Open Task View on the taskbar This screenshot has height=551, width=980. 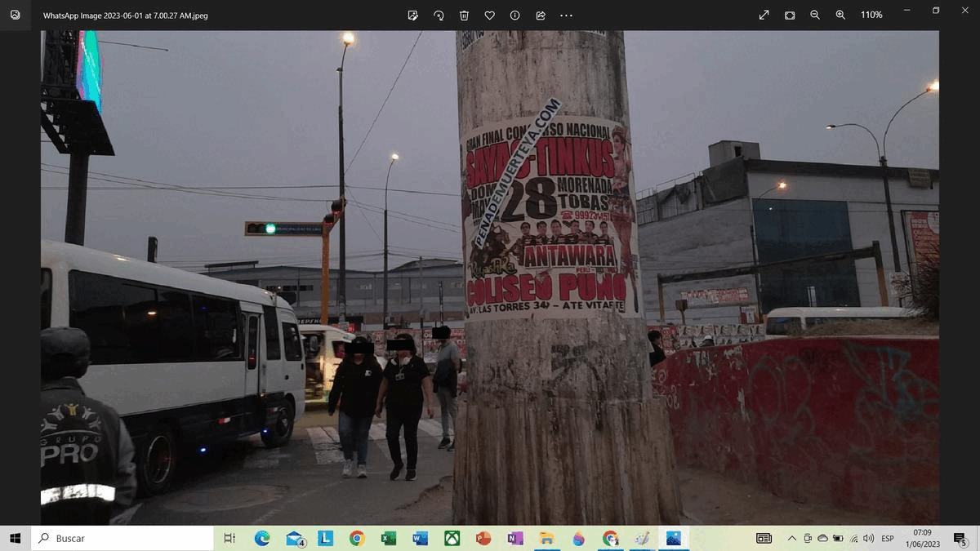coord(229,539)
